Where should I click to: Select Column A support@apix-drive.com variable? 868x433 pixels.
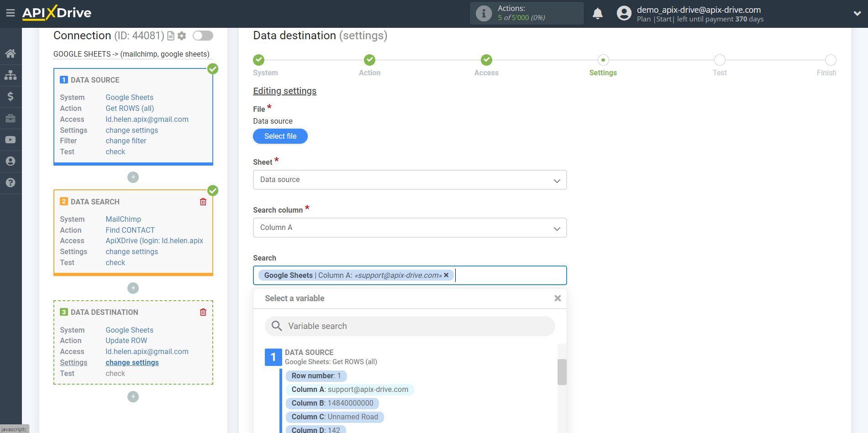pyautogui.click(x=350, y=389)
